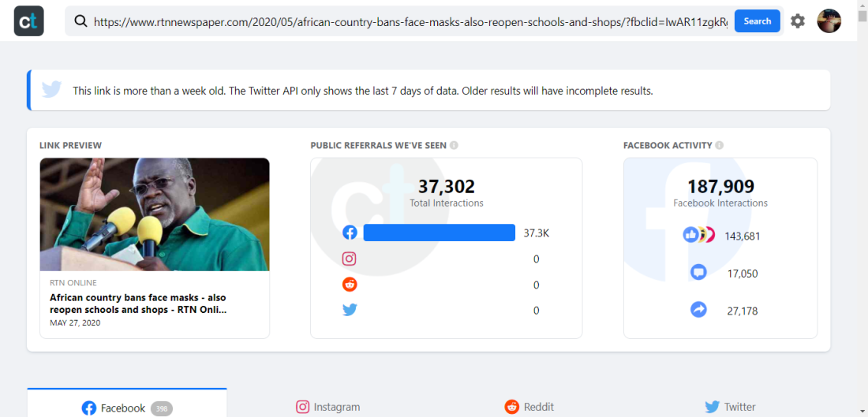
Task: Select the Facebook tab
Action: point(127,407)
